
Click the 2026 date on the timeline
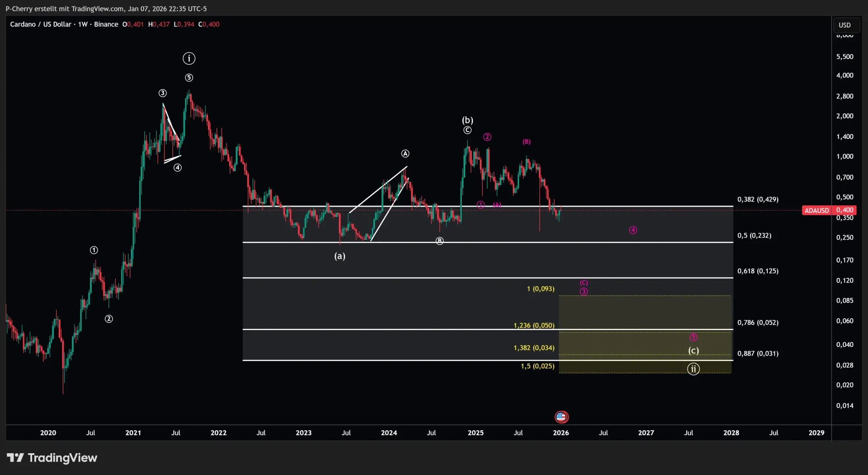tap(560, 433)
